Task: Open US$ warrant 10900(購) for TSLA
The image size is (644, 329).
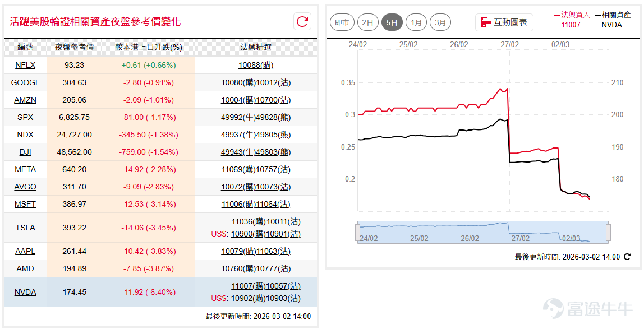Action: [249, 233]
